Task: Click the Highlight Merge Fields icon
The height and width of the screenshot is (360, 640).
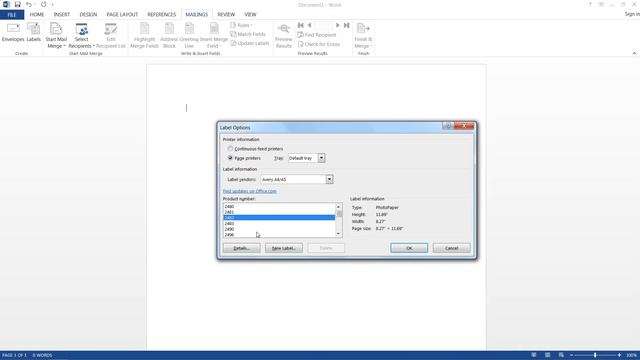Action: [x=144, y=36]
